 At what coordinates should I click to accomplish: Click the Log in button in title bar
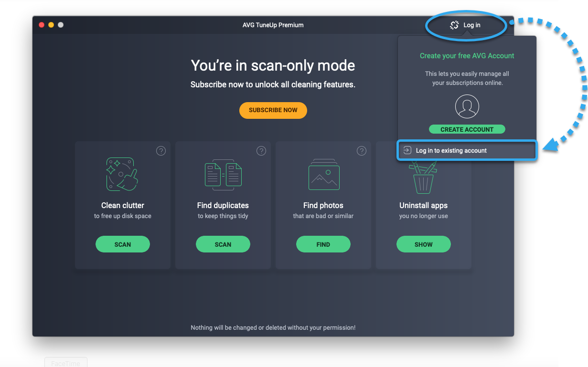(x=465, y=25)
